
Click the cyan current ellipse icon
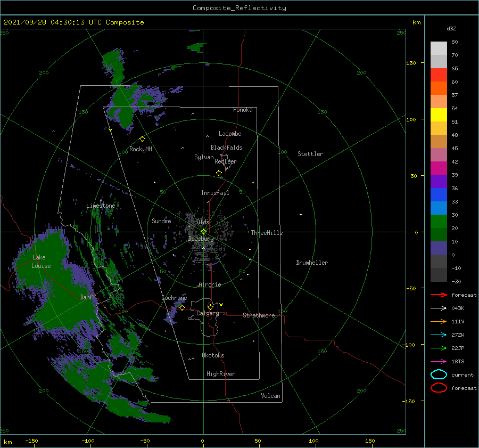tap(439, 374)
